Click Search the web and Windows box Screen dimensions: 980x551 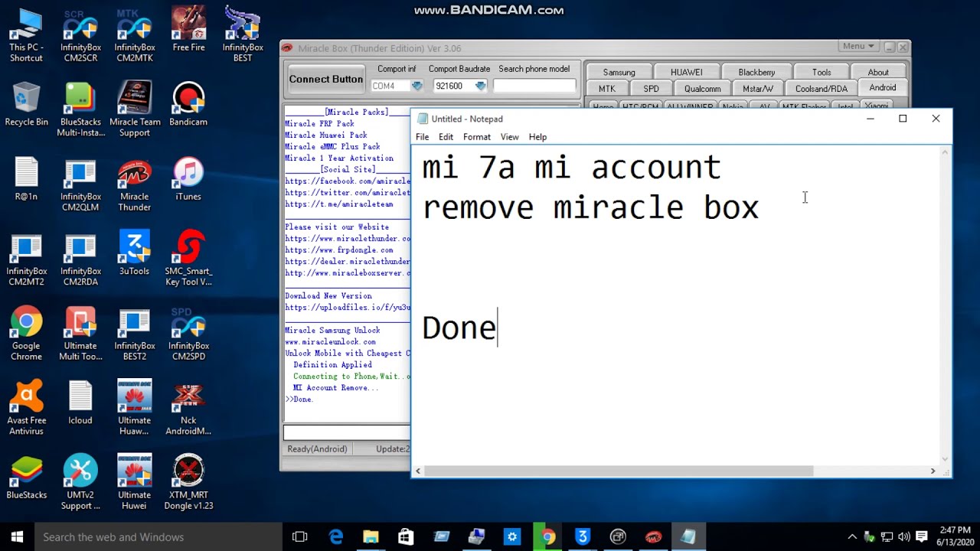point(158,536)
